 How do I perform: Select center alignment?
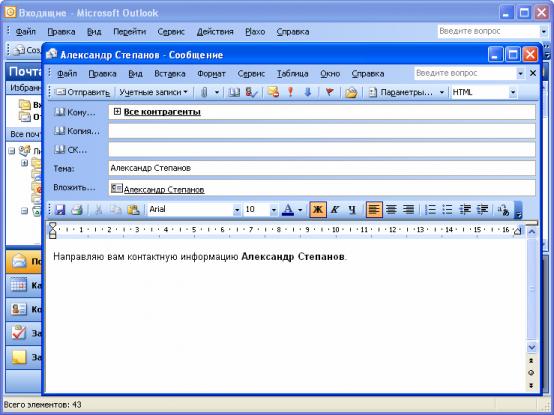pos(391,209)
